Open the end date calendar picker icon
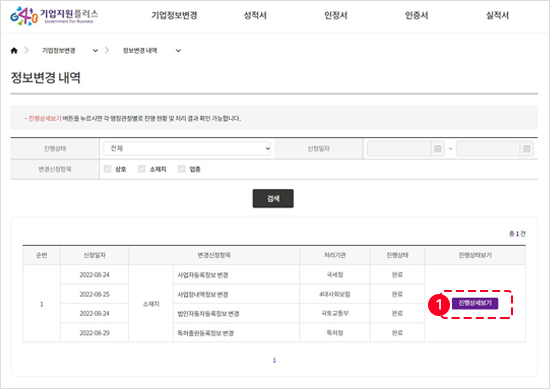 point(526,149)
